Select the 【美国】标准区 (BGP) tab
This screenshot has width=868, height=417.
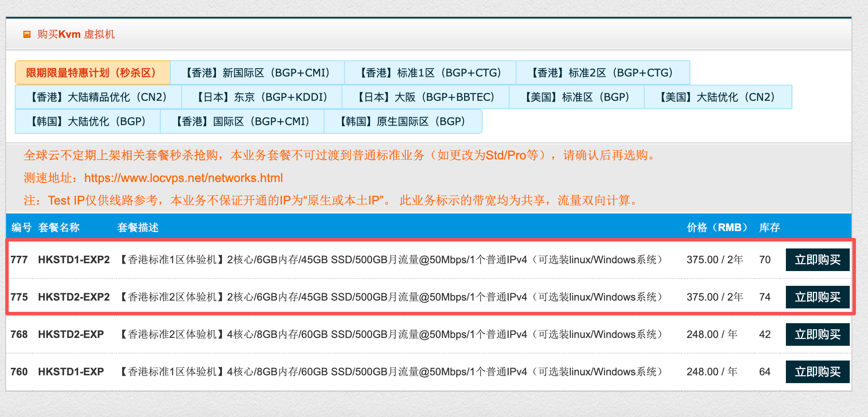(576, 97)
